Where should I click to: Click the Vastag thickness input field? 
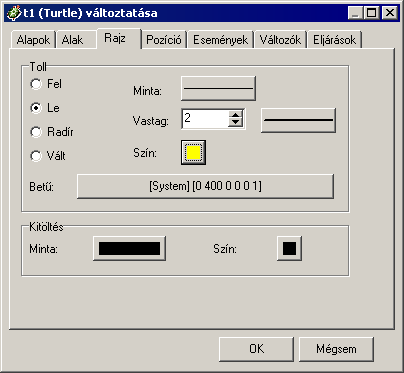(x=205, y=118)
